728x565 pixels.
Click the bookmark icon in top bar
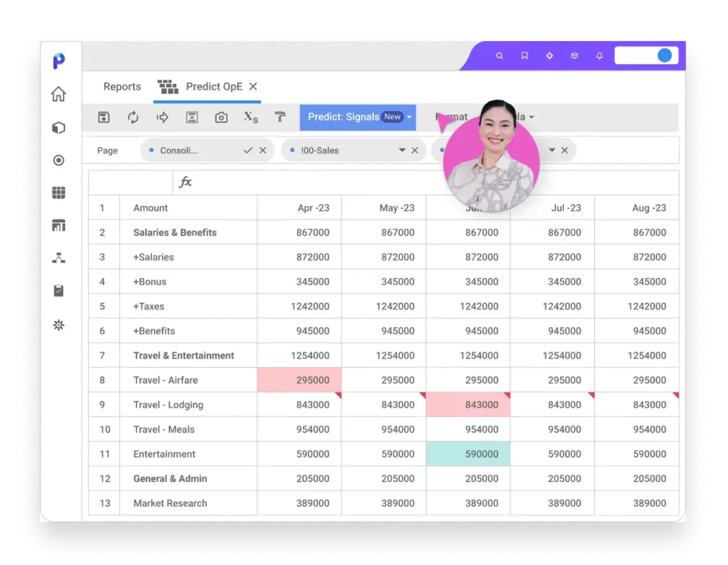525,56
